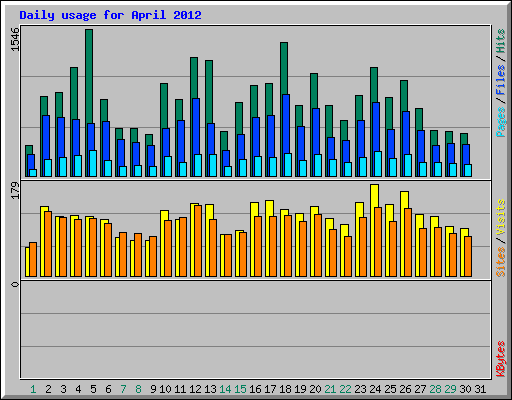Click day 10 on the x-axis

click(165, 389)
